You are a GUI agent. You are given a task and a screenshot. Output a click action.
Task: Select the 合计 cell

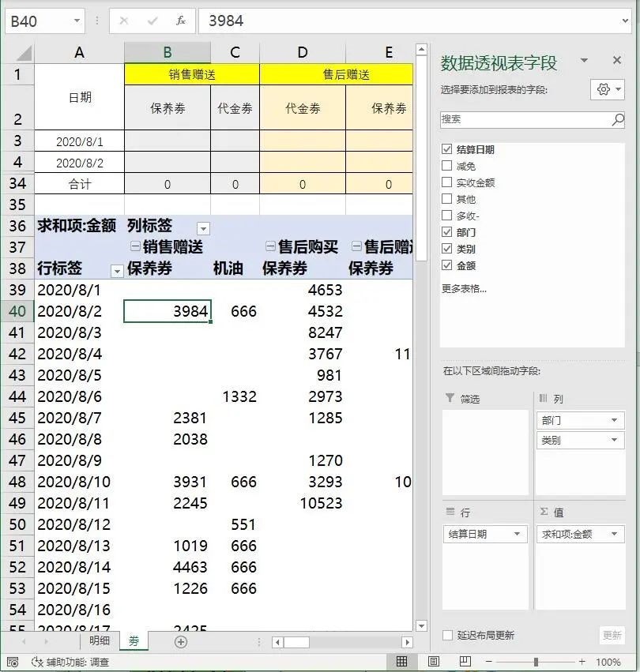coord(79,184)
